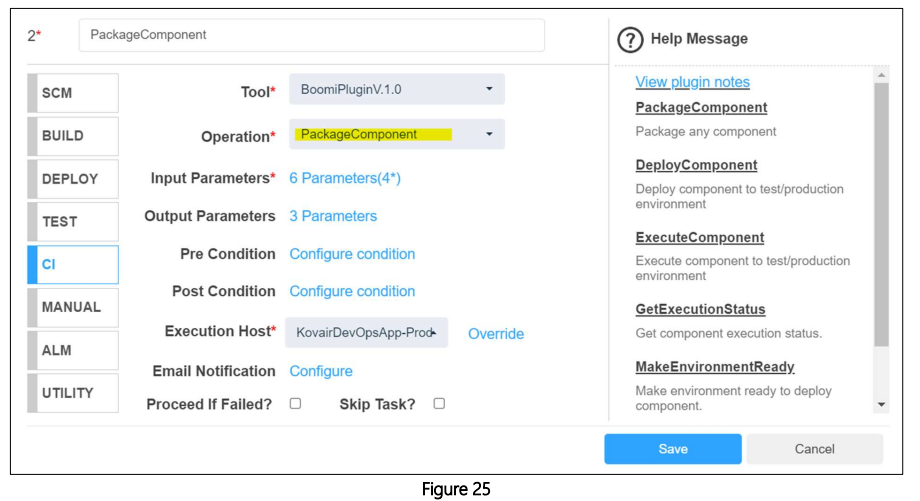This screenshot has height=501, width=920.
Task: Enable the Proceed If Failed checkbox
Action: coord(295,404)
